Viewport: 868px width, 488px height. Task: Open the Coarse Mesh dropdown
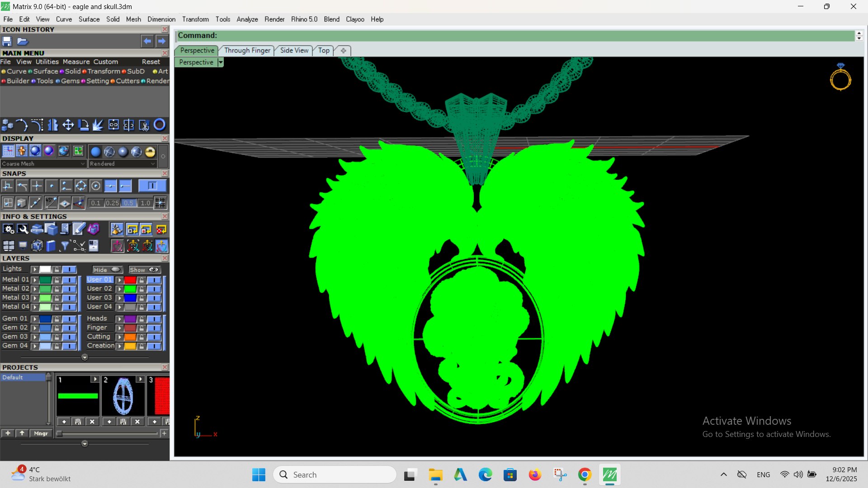(x=43, y=164)
